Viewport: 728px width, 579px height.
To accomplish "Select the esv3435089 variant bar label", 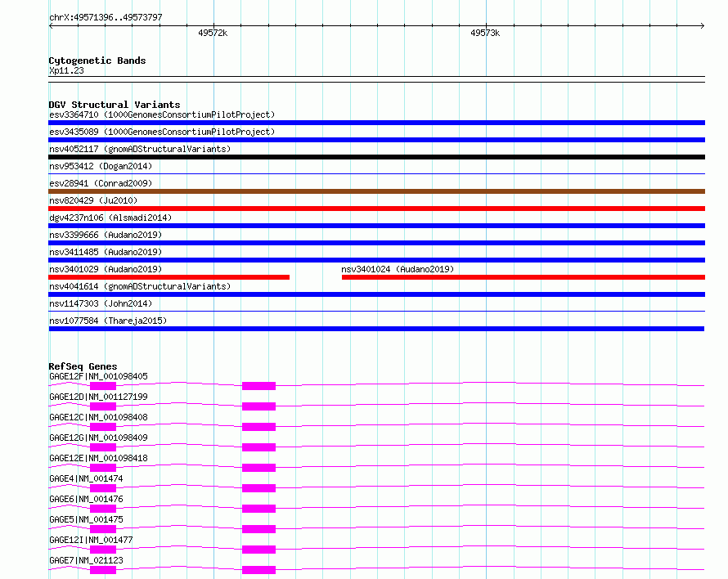I will pyautogui.click(x=162, y=132).
